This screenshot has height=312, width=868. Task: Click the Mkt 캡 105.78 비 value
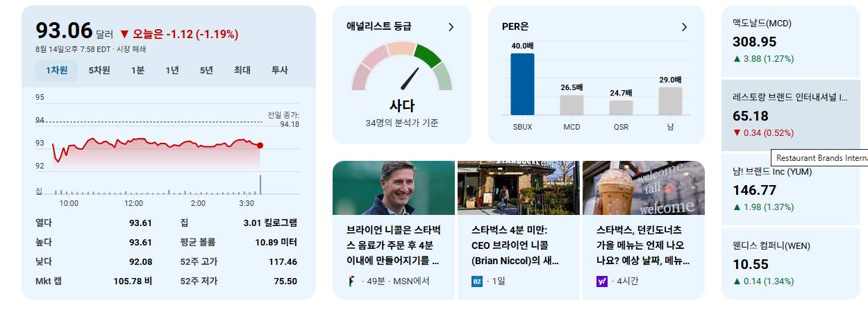(x=133, y=281)
